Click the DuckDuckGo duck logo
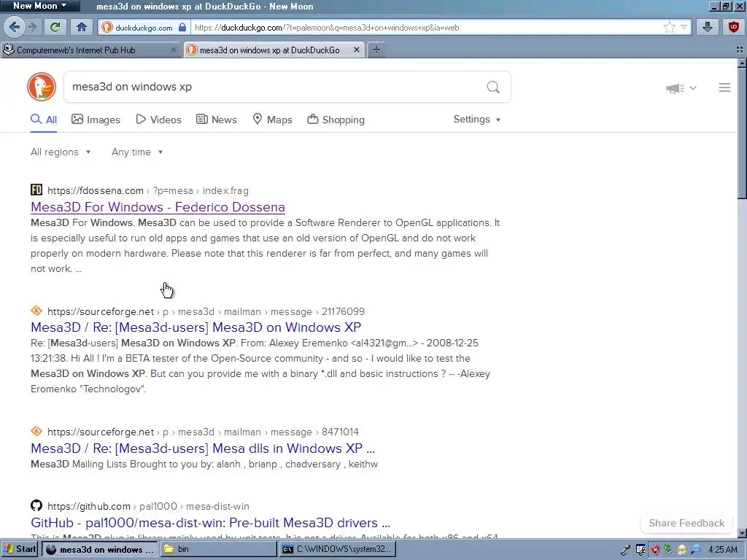 click(42, 87)
